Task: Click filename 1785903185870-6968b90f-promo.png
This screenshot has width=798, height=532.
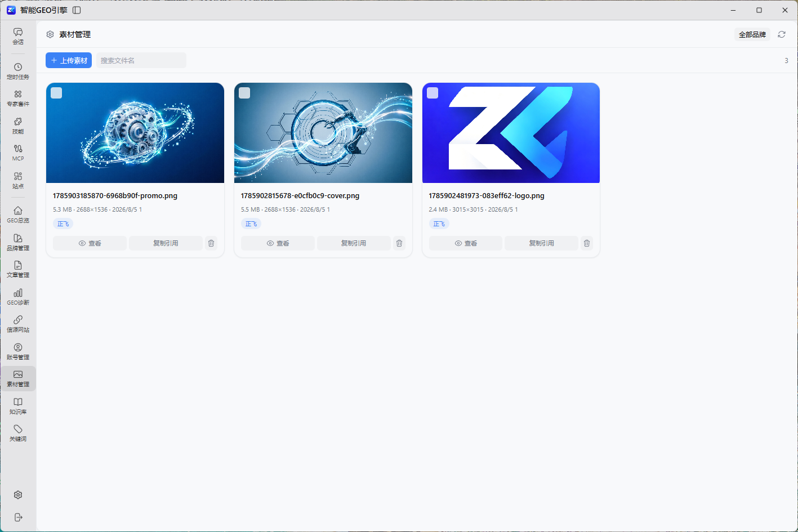Action: (115, 196)
